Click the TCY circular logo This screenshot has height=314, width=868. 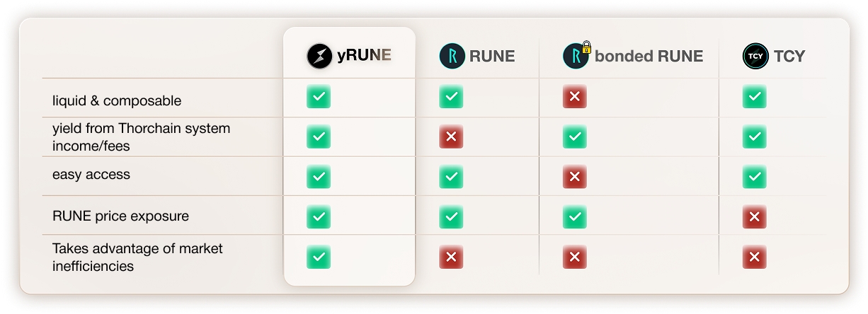(x=755, y=56)
